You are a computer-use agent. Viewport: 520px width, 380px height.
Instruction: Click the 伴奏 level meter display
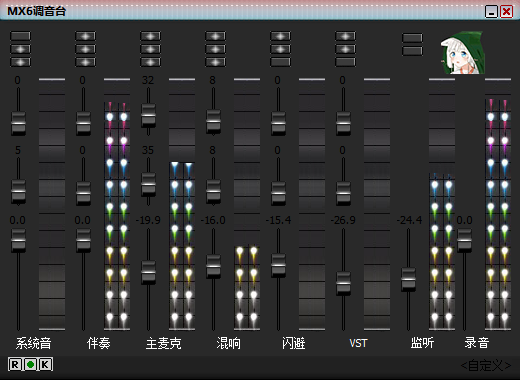click(x=117, y=204)
